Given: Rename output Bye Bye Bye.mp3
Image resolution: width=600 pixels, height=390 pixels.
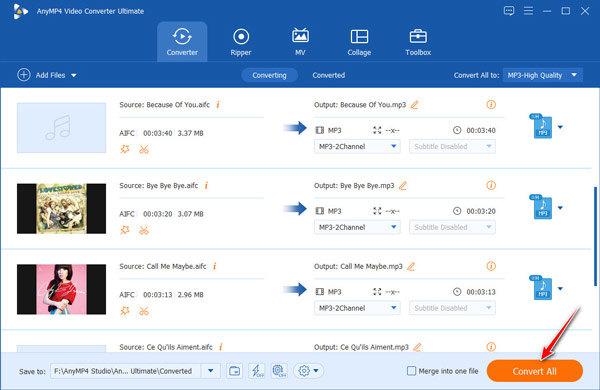Looking at the screenshot, I should (x=403, y=186).
